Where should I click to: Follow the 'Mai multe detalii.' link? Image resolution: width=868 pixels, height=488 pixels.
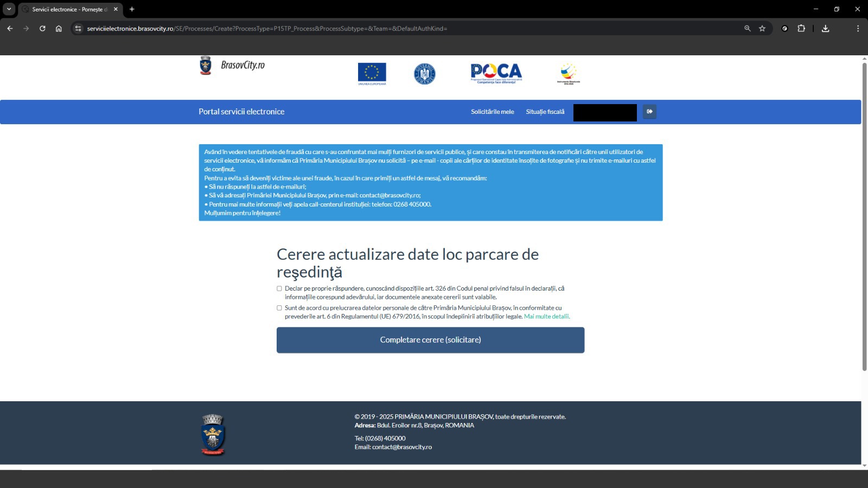[x=546, y=317]
